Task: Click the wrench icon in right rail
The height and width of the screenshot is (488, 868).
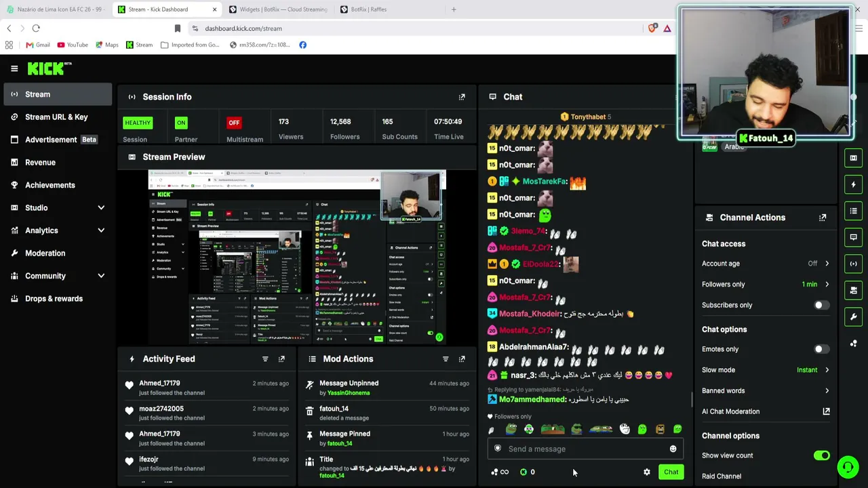Action: [x=853, y=317]
